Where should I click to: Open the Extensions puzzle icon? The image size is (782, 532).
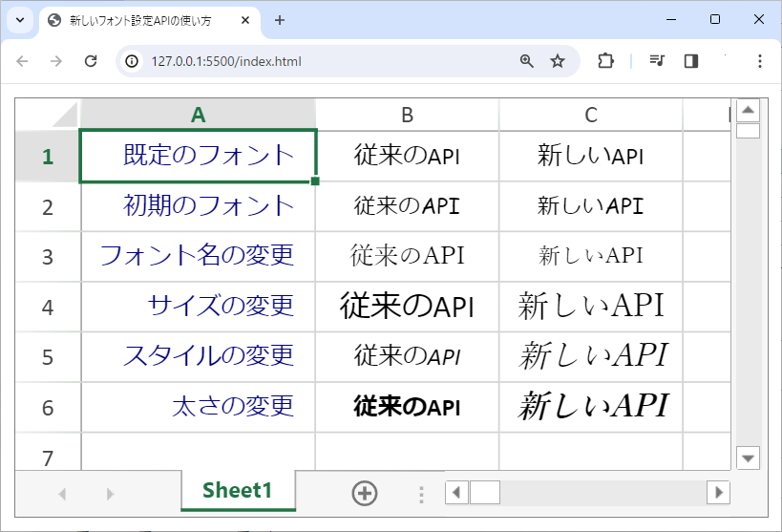click(x=605, y=61)
